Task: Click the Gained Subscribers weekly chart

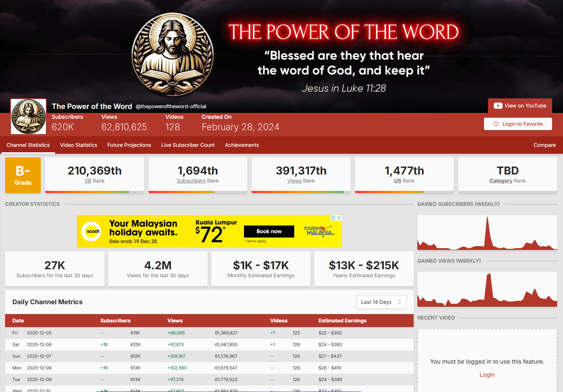Action: point(487,232)
